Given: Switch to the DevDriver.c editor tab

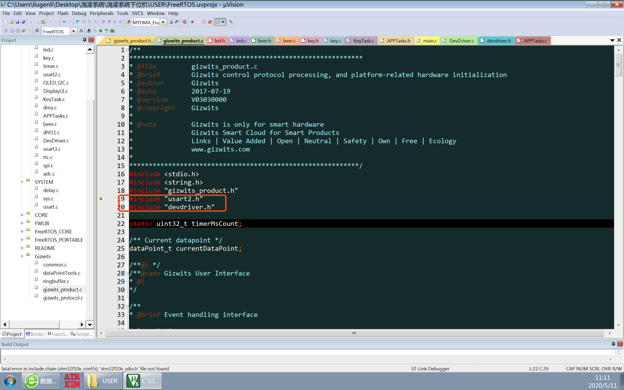Looking at the screenshot, I should 458,41.
